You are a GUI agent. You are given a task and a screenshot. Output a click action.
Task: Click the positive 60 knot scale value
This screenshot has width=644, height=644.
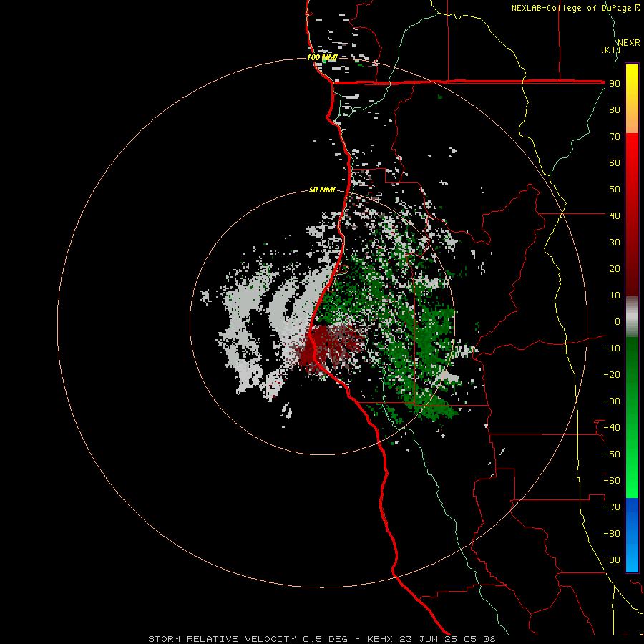pos(615,163)
